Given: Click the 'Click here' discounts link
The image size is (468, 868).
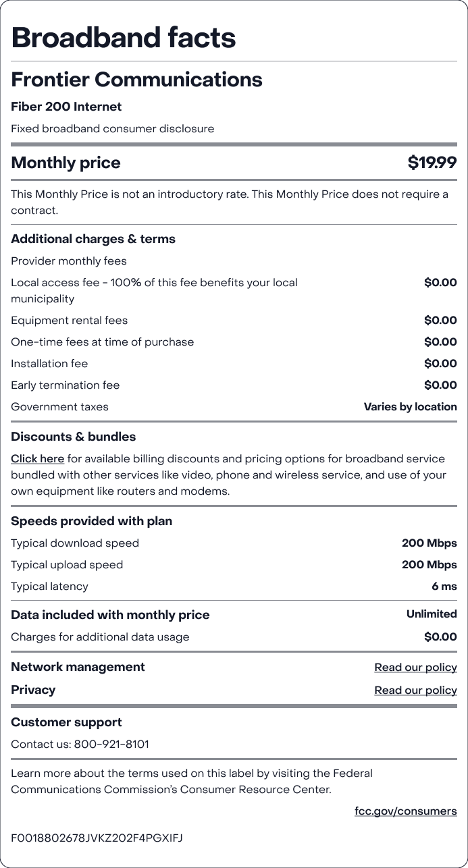Looking at the screenshot, I should click(x=37, y=459).
